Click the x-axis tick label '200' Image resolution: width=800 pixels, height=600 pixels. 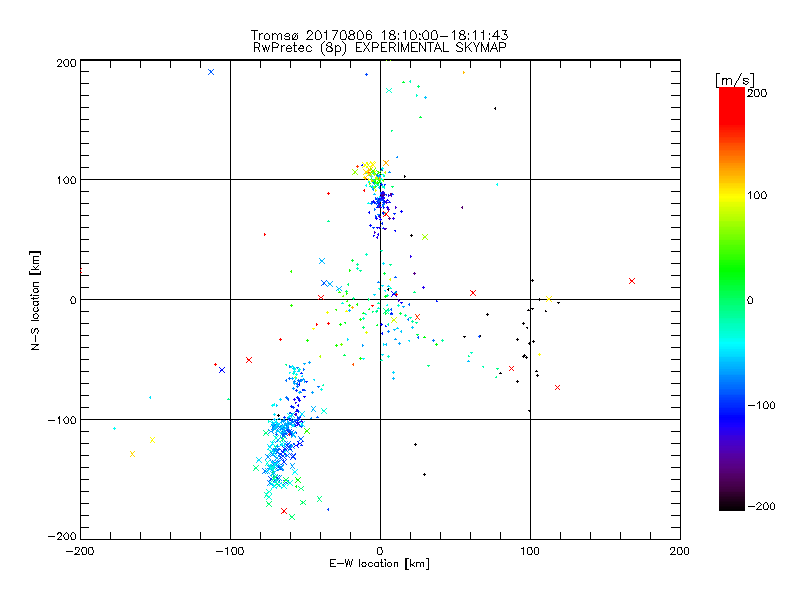point(680,551)
